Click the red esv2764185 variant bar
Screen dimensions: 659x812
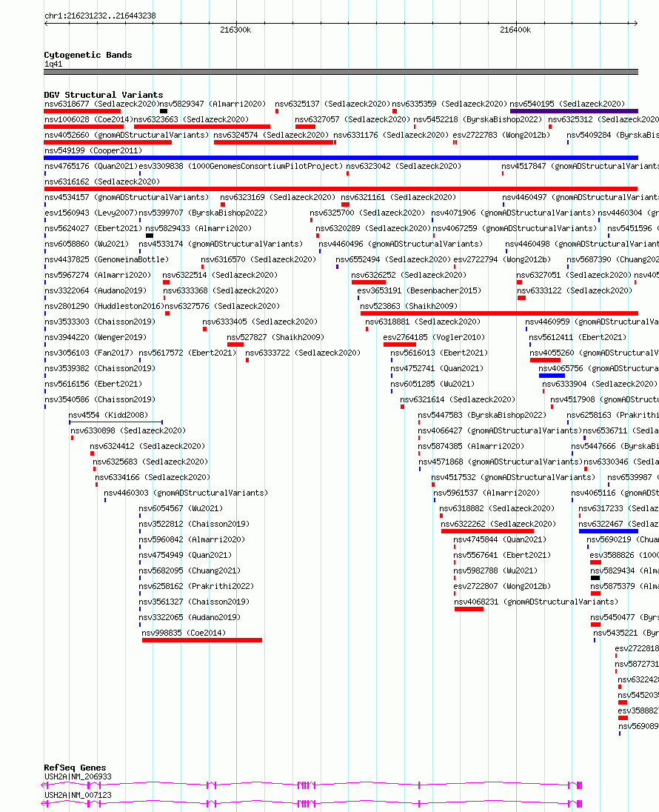400,345
